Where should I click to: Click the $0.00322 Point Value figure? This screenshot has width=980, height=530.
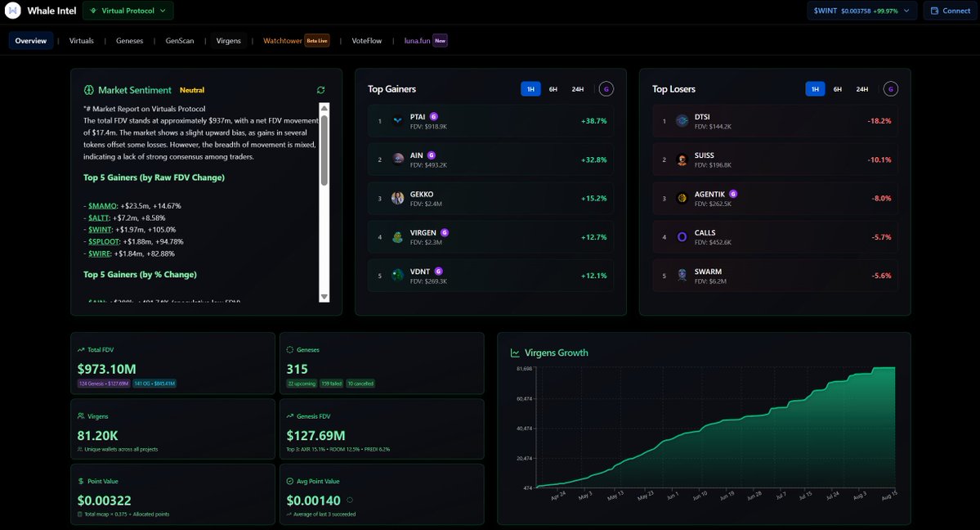tap(105, 501)
